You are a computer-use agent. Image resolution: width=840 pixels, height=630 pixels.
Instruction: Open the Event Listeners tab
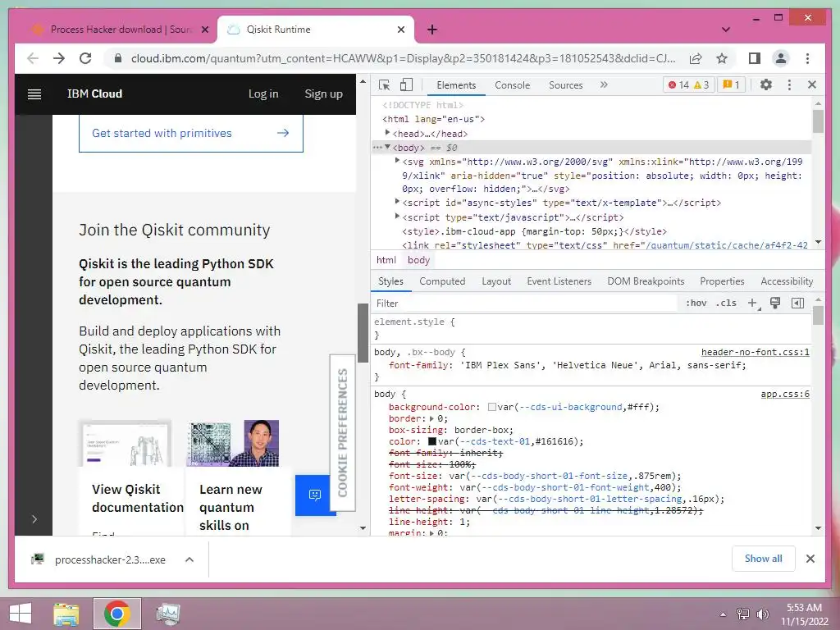coord(559,281)
